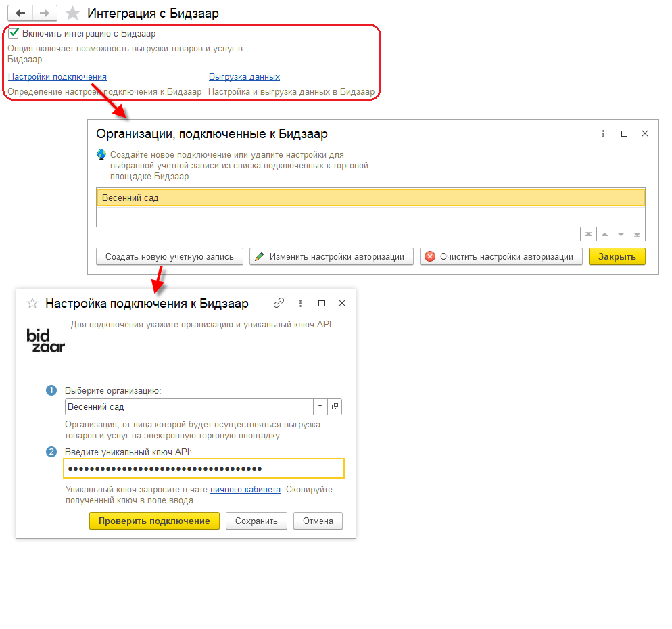The width and height of the screenshot is (672, 629).
Task: Close the Организации, подключенные к Бидзаар window
Action: click(x=644, y=134)
